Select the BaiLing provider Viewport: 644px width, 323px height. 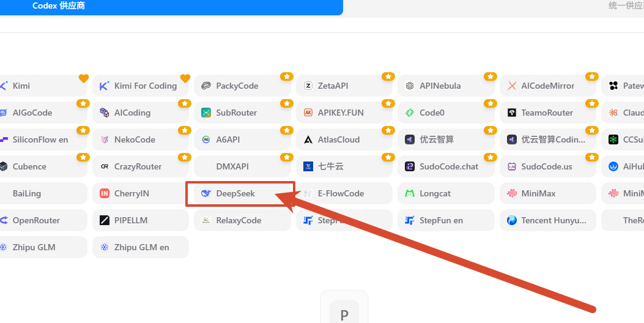coord(43,193)
